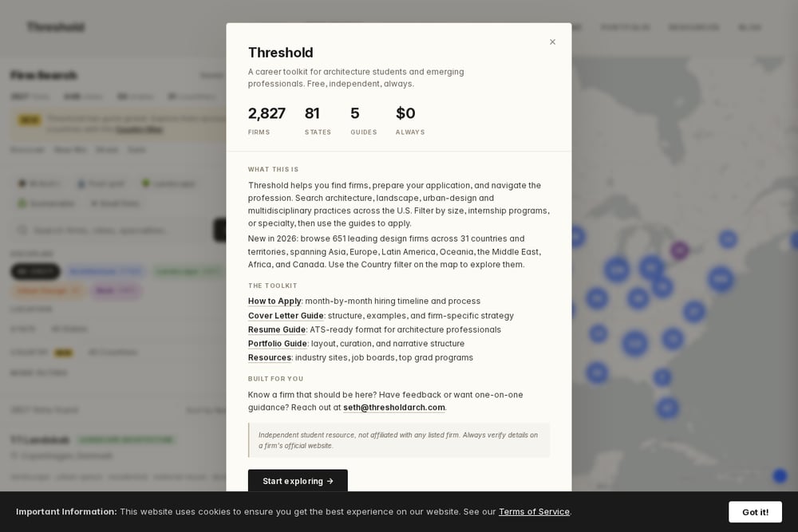Image resolution: width=798 pixels, height=532 pixels.
Task: Open the Portfolio Guide link
Action: point(278,343)
